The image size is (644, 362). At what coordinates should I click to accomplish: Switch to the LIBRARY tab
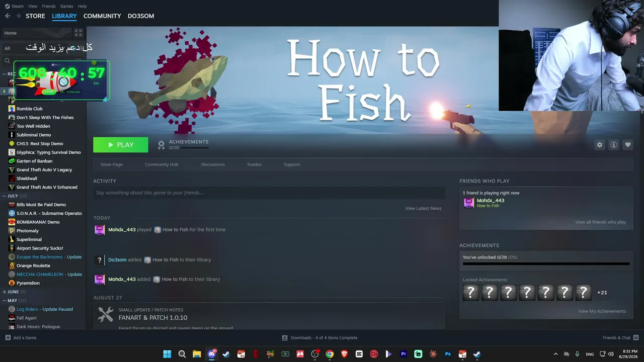click(64, 16)
